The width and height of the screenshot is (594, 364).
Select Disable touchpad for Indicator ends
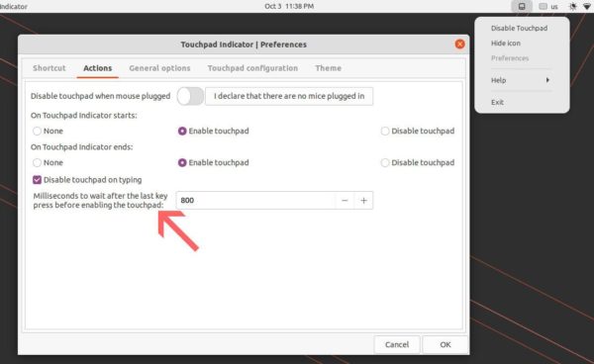coord(385,162)
